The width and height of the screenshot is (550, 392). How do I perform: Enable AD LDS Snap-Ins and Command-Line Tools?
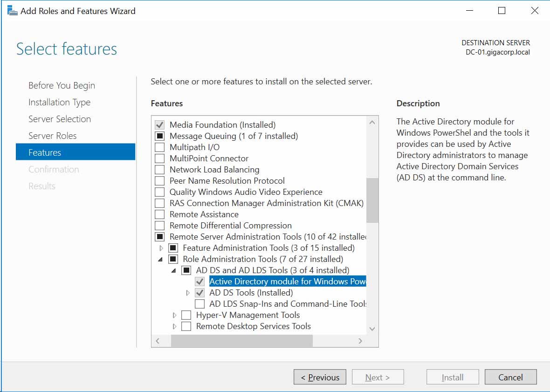tap(200, 303)
